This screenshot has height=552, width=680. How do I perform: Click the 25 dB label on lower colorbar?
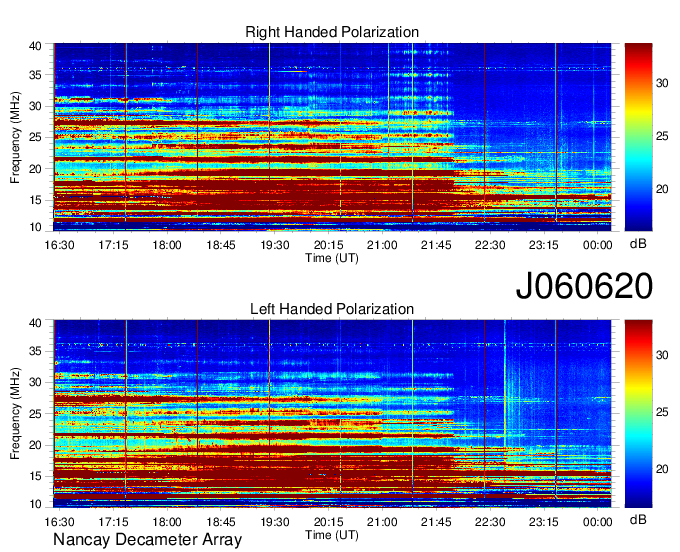click(x=662, y=412)
